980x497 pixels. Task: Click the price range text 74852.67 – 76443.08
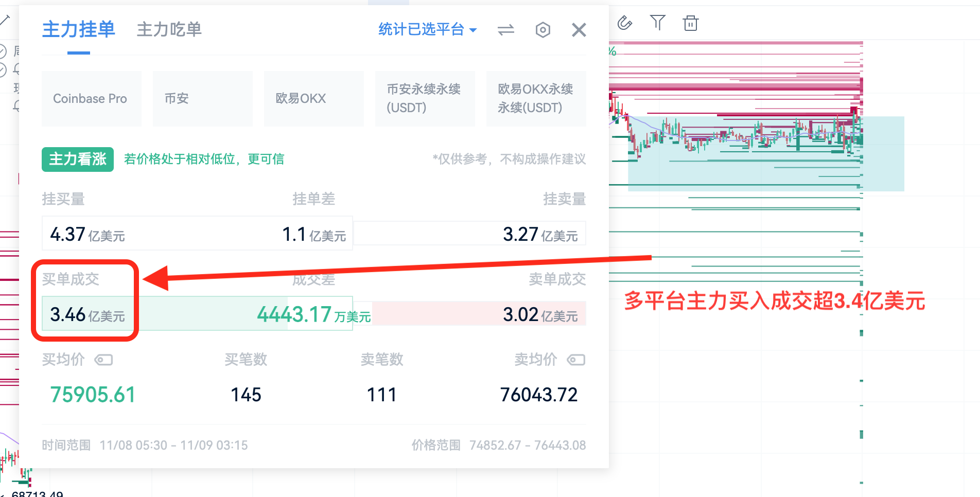(x=528, y=445)
